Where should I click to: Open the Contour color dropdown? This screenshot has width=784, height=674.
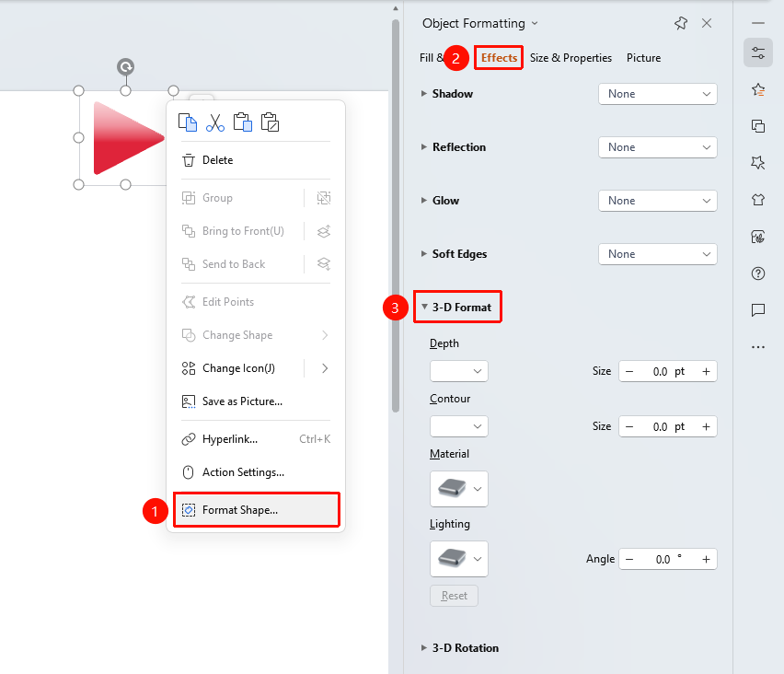coord(458,426)
